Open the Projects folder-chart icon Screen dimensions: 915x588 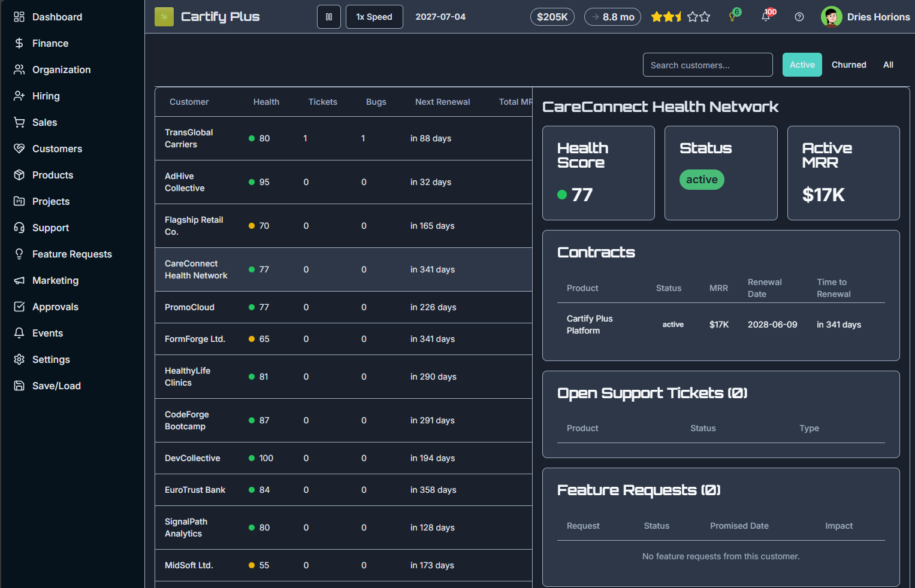coord(19,201)
